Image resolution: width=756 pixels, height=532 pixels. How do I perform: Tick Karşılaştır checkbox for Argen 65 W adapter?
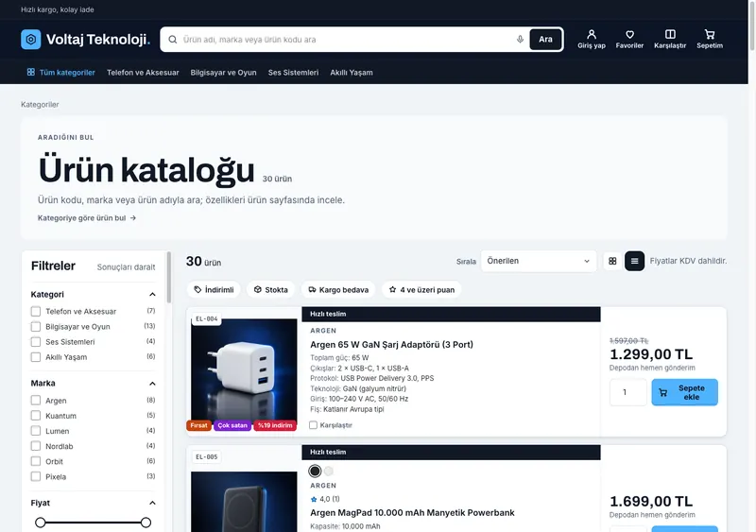pyautogui.click(x=314, y=425)
